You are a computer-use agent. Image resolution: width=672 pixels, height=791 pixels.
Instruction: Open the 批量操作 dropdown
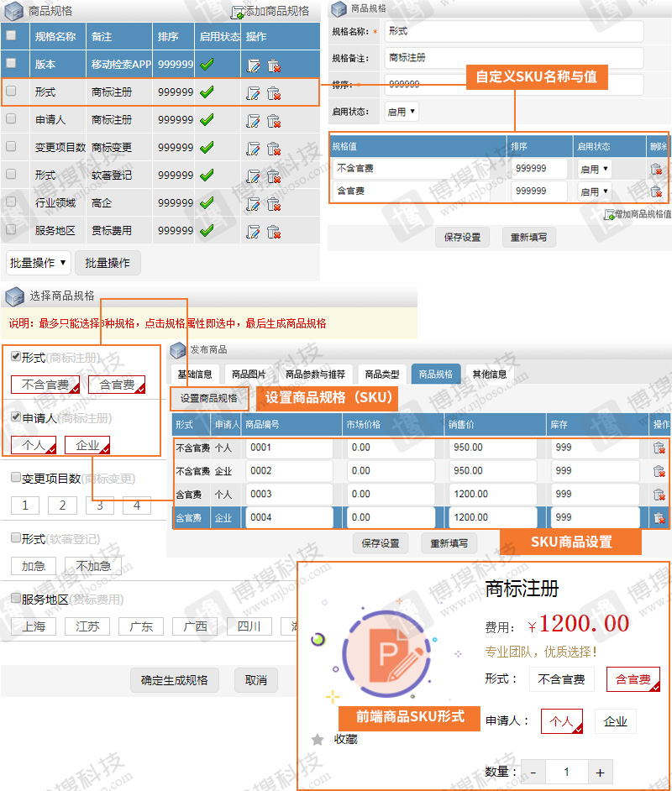pos(38,263)
